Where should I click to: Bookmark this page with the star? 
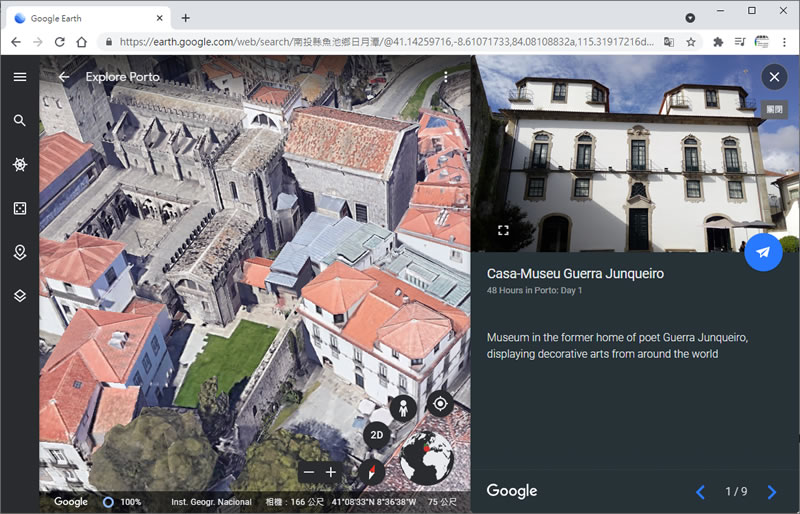point(691,42)
